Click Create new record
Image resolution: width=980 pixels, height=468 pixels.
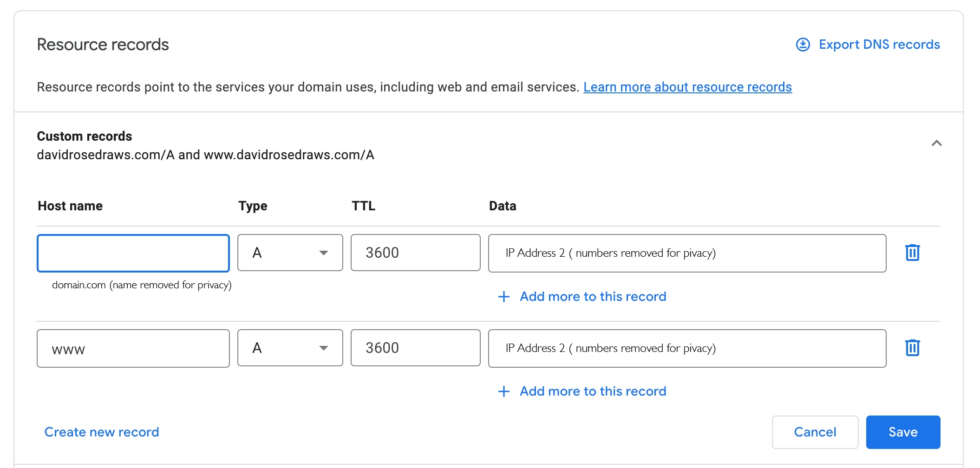(x=102, y=432)
